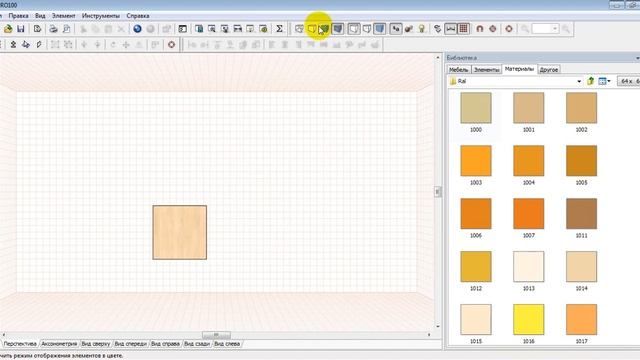640x360 pixels.
Task: Open the Правка menu
Action: [18, 16]
